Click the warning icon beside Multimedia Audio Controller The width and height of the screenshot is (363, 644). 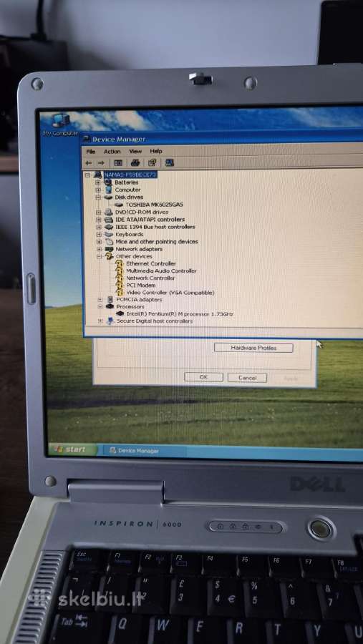(120, 271)
